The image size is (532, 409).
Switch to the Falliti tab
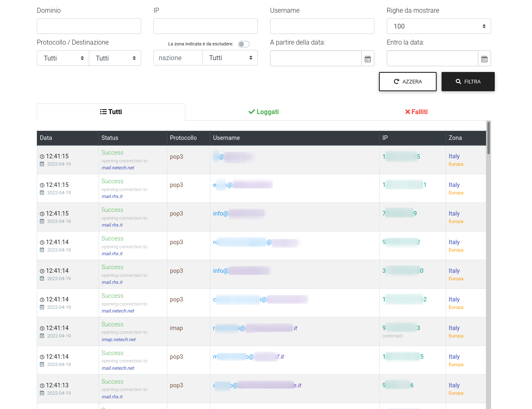pyautogui.click(x=416, y=112)
